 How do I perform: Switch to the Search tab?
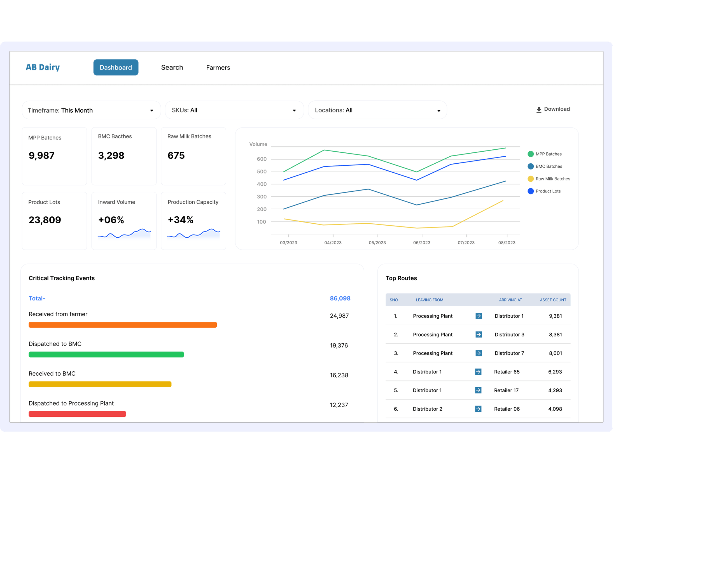point(172,68)
